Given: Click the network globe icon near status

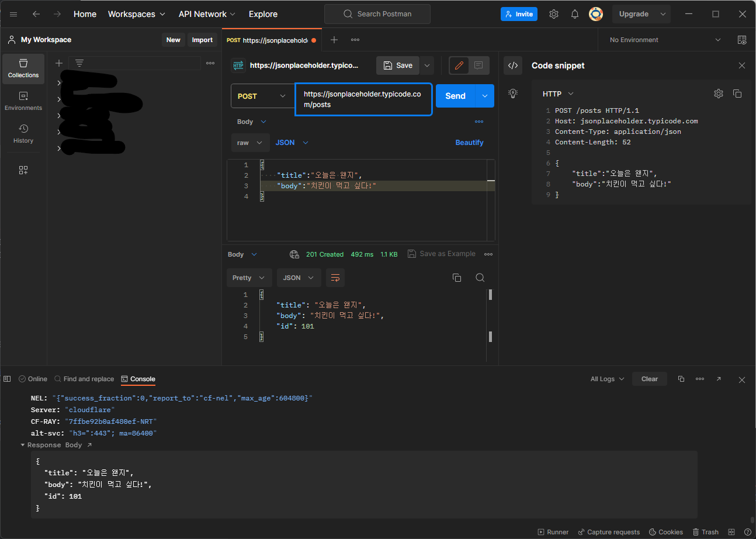Looking at the screenshot, I should click(294, 254).
